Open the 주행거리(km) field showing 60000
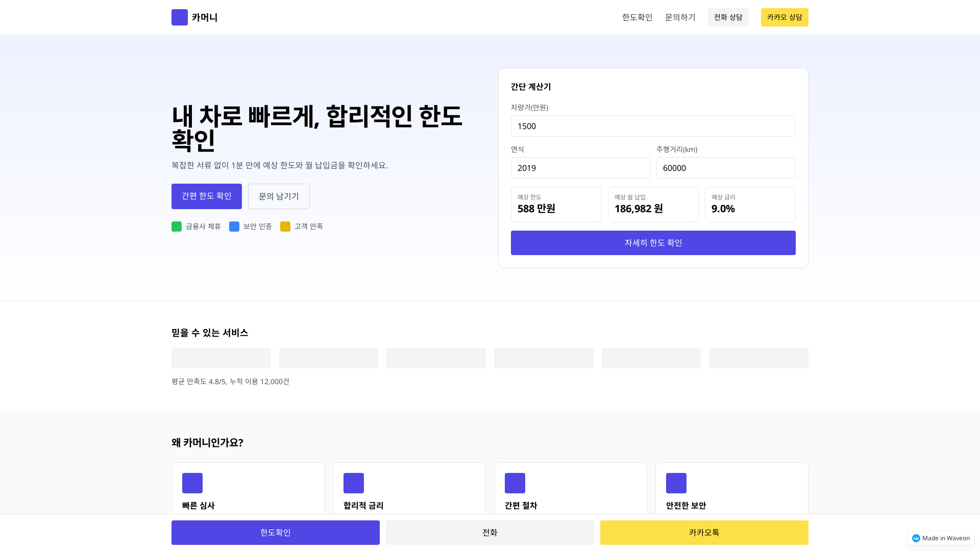Screen dimensions: 980x551 [726, 168]
